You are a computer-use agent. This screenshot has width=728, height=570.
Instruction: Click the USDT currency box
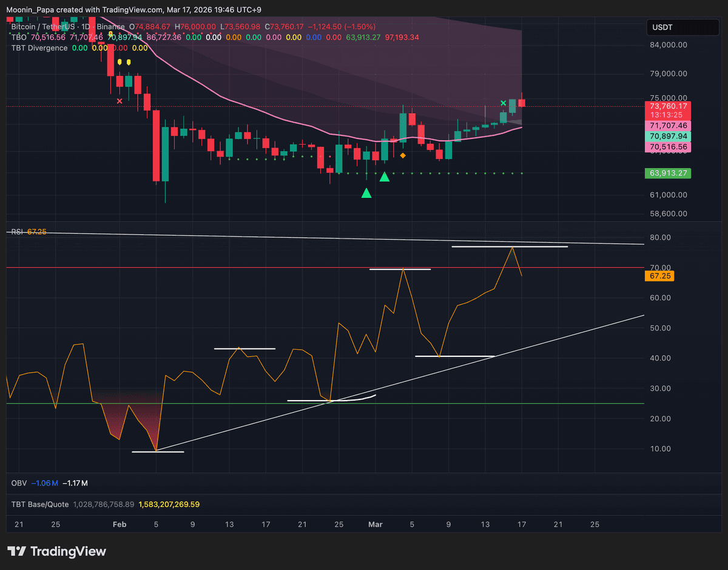[x=683, y=27]
